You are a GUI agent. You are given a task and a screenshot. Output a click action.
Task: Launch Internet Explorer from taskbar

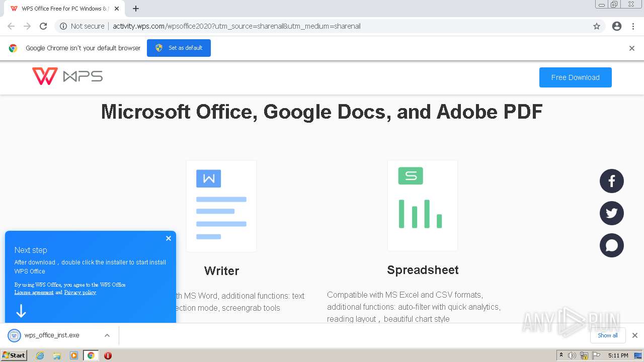[x=40, y=355]
